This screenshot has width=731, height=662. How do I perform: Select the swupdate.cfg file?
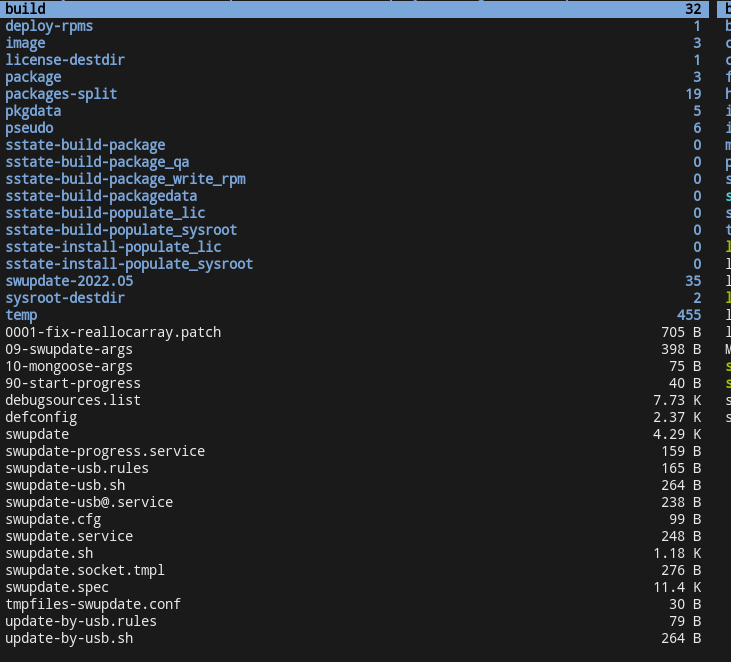click(53, 519)
